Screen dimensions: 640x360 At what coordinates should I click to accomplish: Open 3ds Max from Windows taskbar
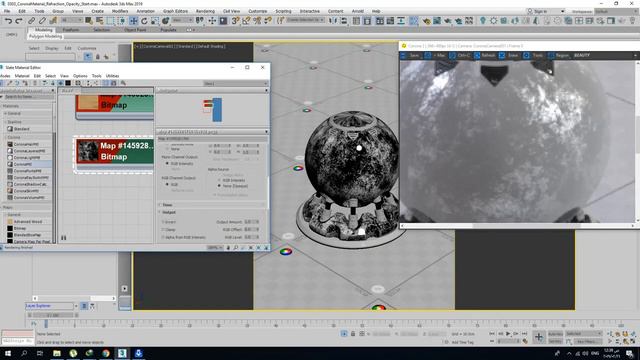(122, 353)
